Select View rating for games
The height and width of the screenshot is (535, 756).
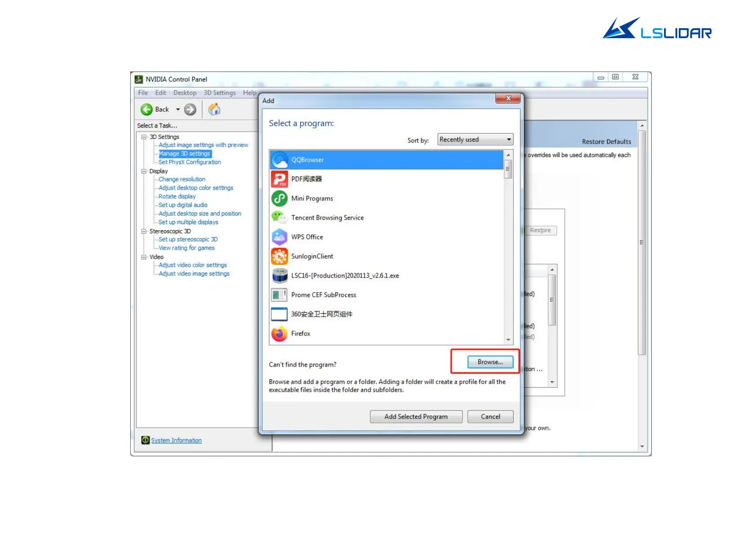186,248
